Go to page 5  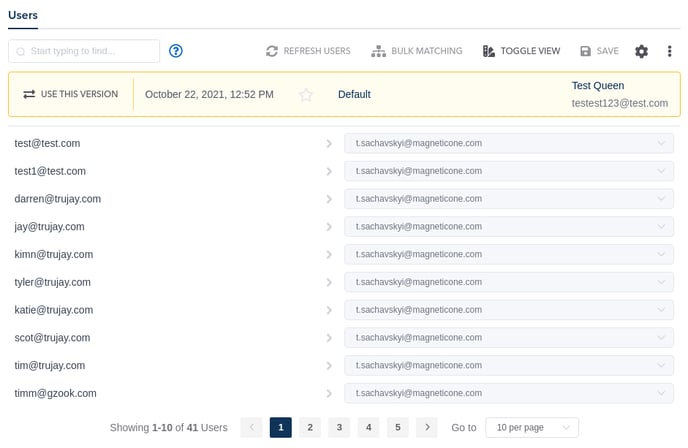pos(398,427)
